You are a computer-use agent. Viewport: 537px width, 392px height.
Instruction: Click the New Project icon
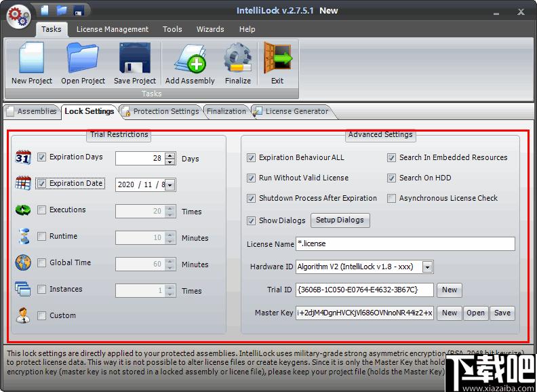31,58
